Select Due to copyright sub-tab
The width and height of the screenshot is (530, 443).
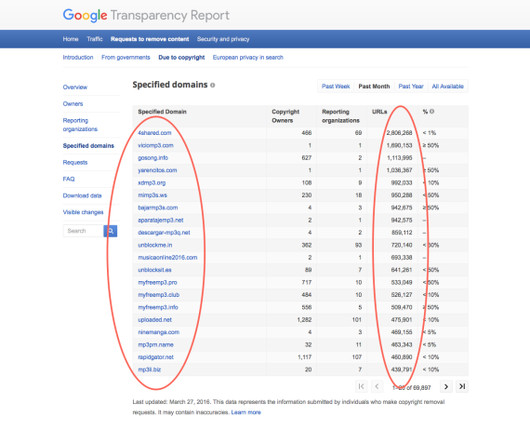click(x=182, y=57)
